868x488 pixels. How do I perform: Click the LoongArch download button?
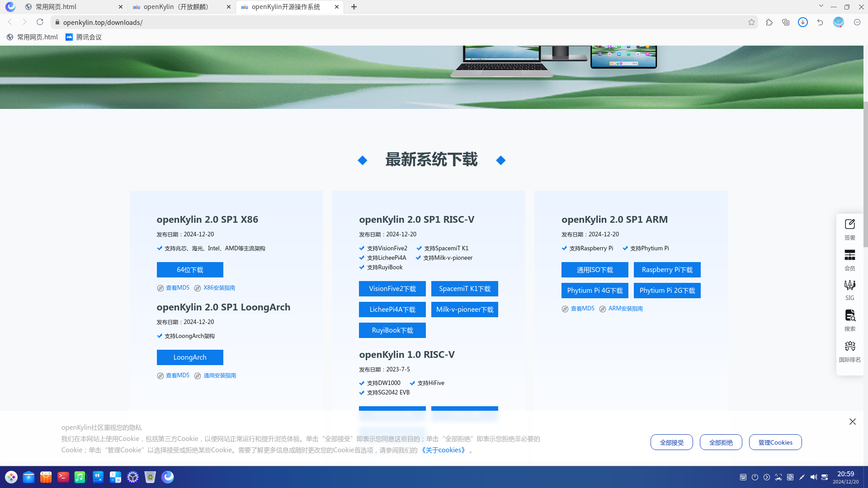pyautogui.click(x=190, y=357)
